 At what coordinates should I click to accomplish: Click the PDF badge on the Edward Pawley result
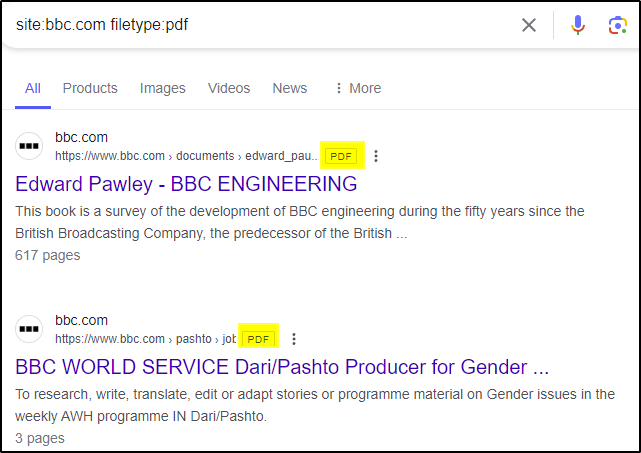pos(341,156)
